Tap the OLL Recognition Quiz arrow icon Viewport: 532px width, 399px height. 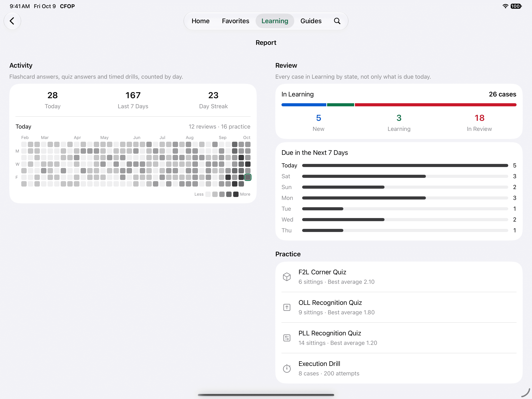coord(287,307)
